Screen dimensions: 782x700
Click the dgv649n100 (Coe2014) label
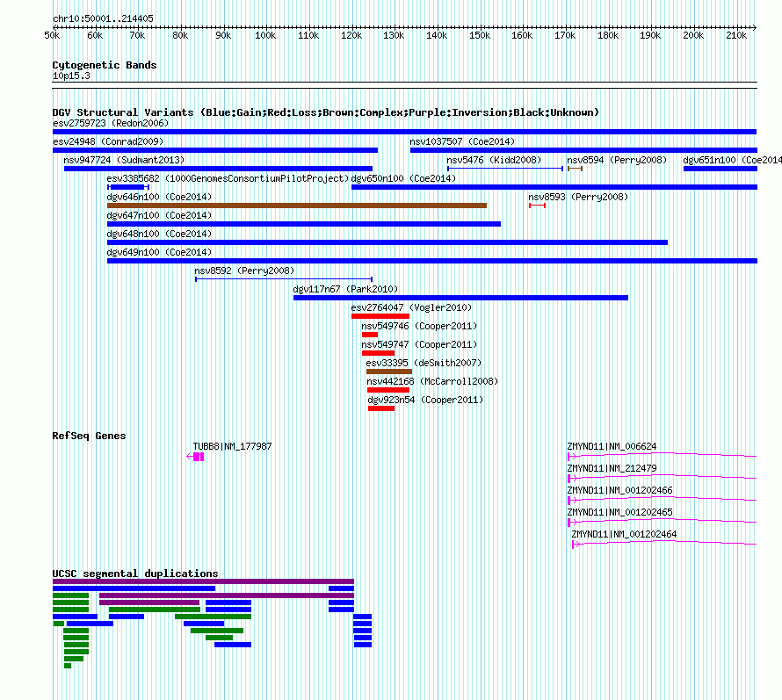(x=159, y=252)
